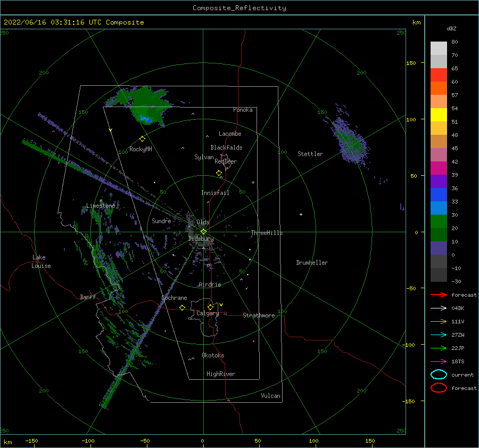Pick the bright yellow 54-51 dBZ swatch

click(439, 115)
